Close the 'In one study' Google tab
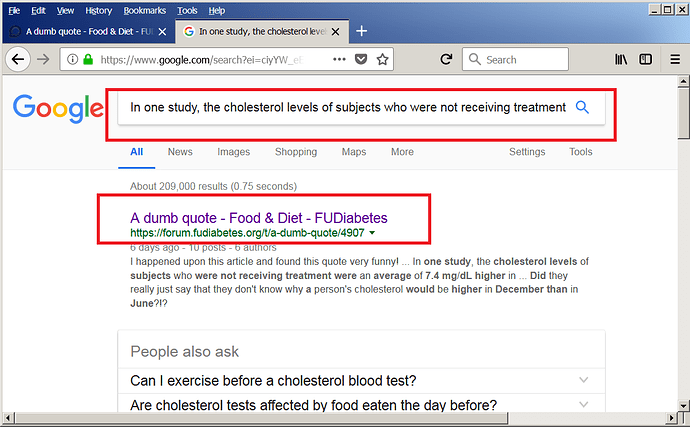 click(x=335, y=32)
